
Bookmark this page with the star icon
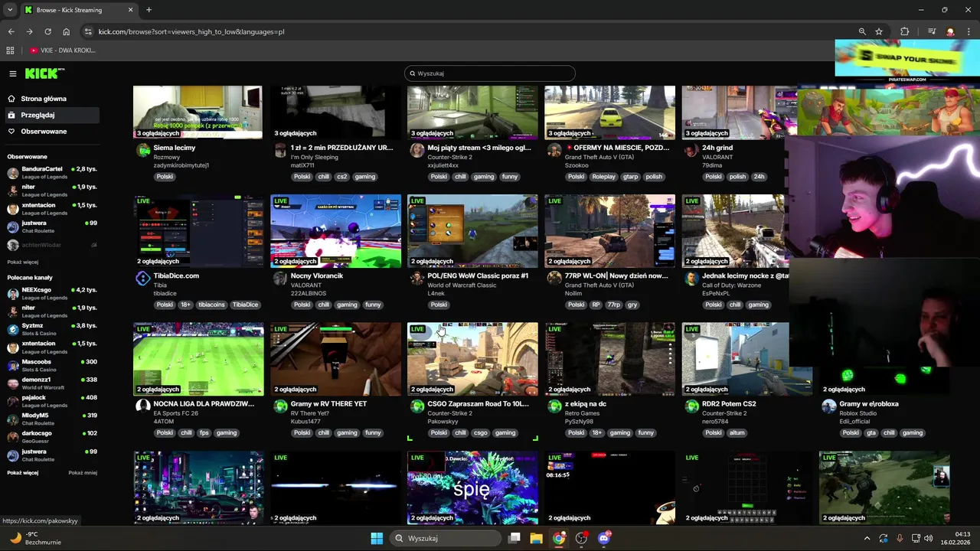(879, 31)
